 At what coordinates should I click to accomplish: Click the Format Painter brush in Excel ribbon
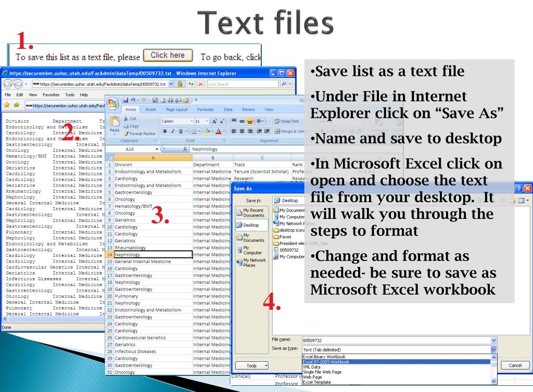pos(126,134)
